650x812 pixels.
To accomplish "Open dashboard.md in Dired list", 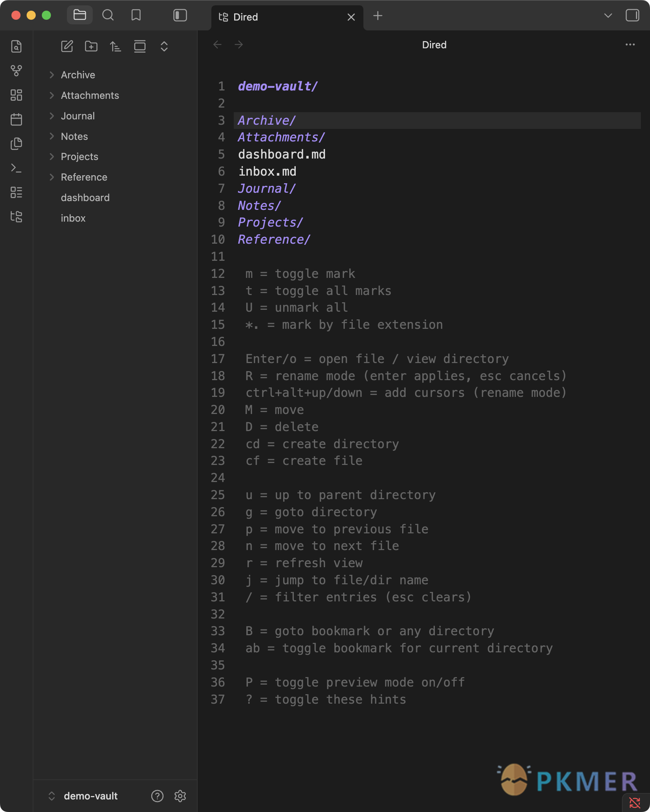I will tap(282, 154).
